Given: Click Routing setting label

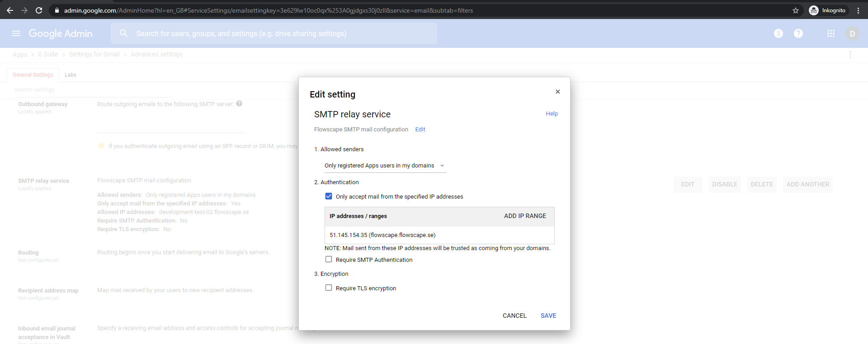Looking at the screenshot, I should (28, 253).
